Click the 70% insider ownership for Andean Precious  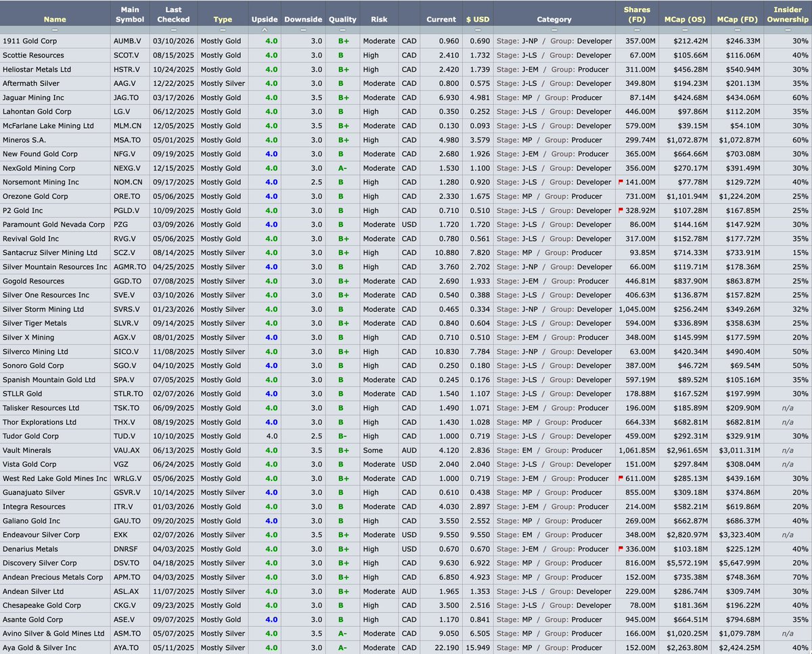[800, 577]
